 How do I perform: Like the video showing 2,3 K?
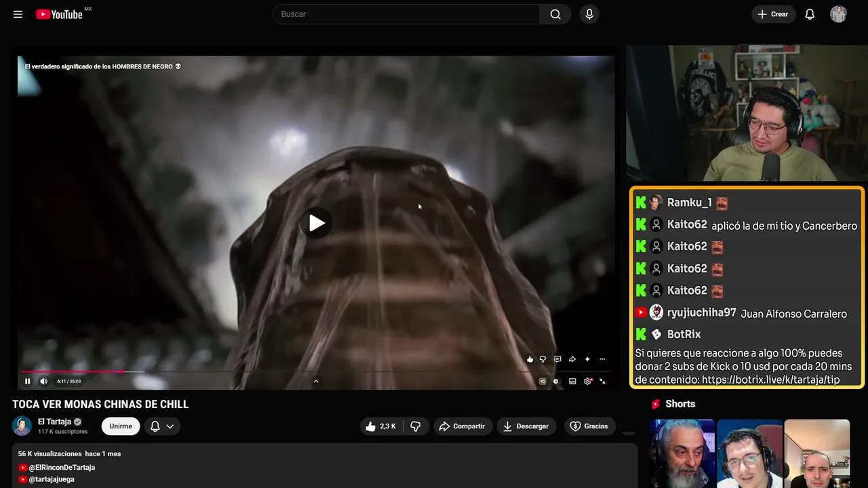pyautogui.click(x=381, y=426)
